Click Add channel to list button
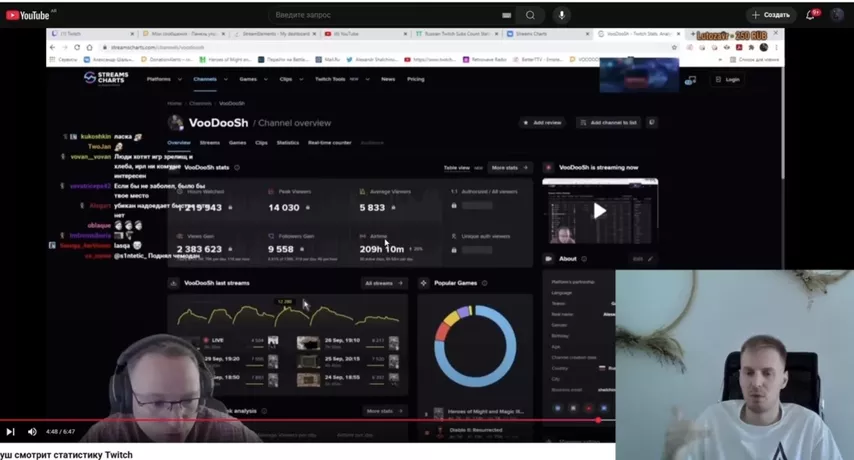The width and height of the screenshot is (854, 460). pyautogui.click(x=608, y=123)
